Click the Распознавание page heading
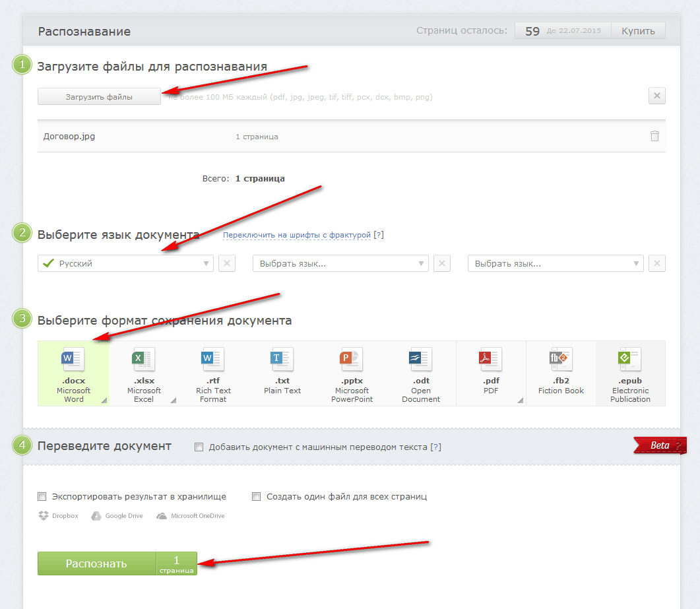700x609 pixels. [x=84, y=31]
